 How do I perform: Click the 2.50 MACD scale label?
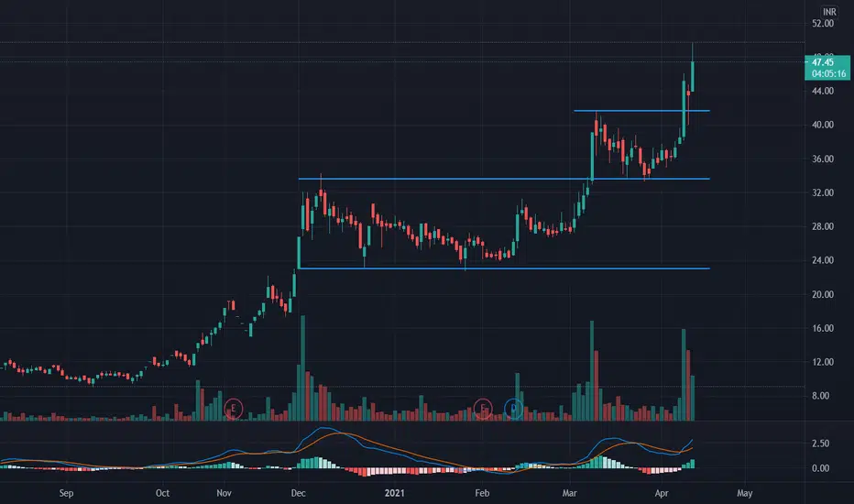coord(820,444)
